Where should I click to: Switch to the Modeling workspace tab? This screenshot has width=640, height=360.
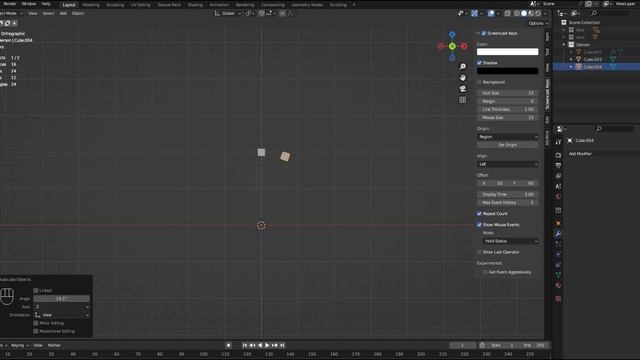click(x=91, y=5)
